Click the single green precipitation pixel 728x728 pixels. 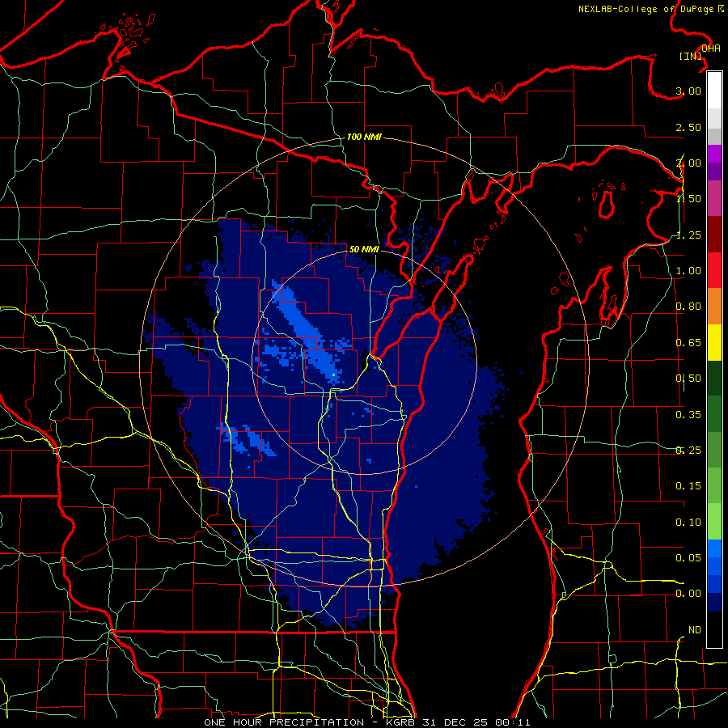point(334,375)
